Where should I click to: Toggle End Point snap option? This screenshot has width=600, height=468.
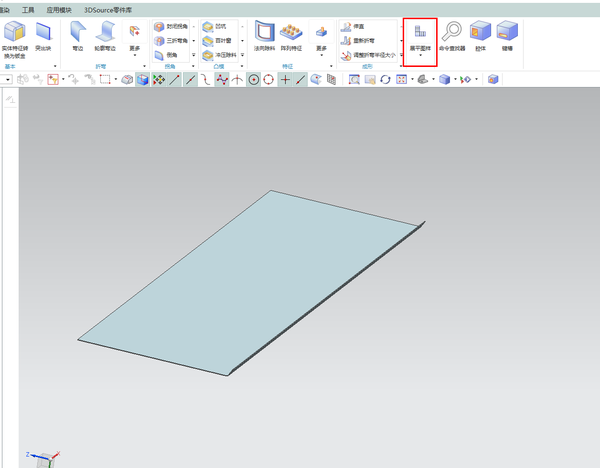click(175, 80)
